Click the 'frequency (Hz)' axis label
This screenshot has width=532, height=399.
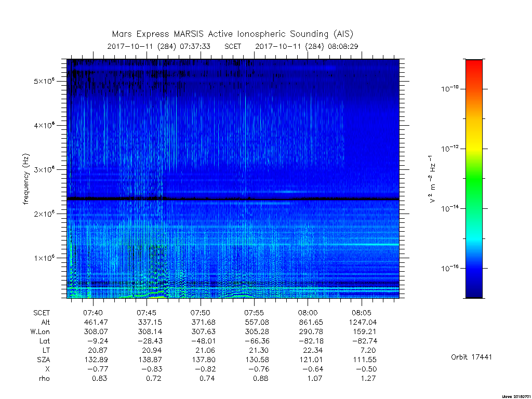pos(26,179)
